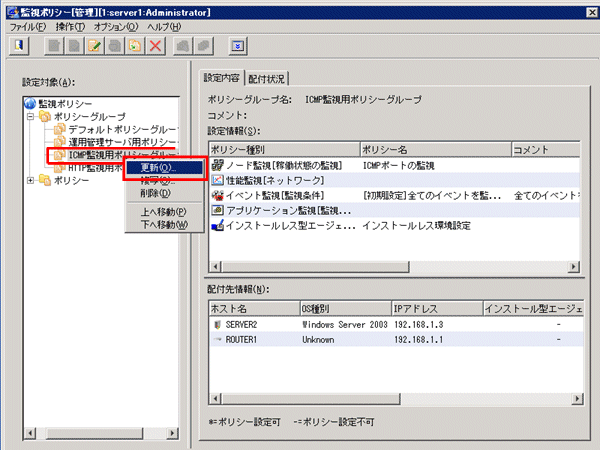600x450 pixels.
Task: Click the first toolbar icon on left
Action: 21,46
